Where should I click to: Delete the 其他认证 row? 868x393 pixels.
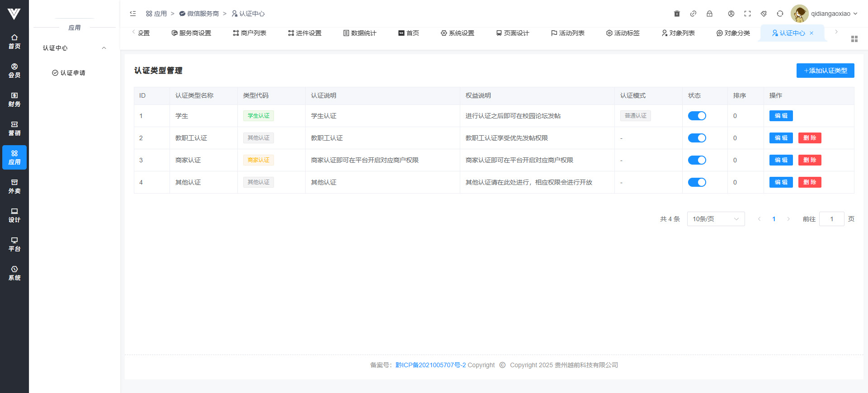click(x=809, y=182)
